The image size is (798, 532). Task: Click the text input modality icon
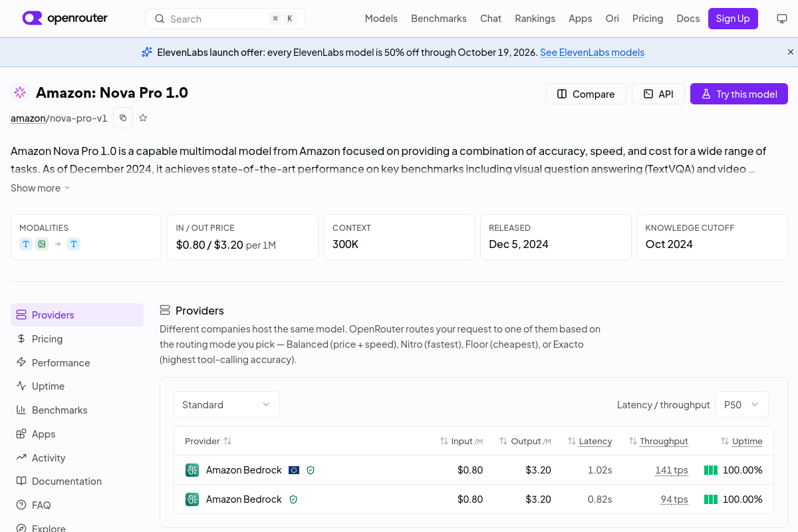tap(26, 244)
